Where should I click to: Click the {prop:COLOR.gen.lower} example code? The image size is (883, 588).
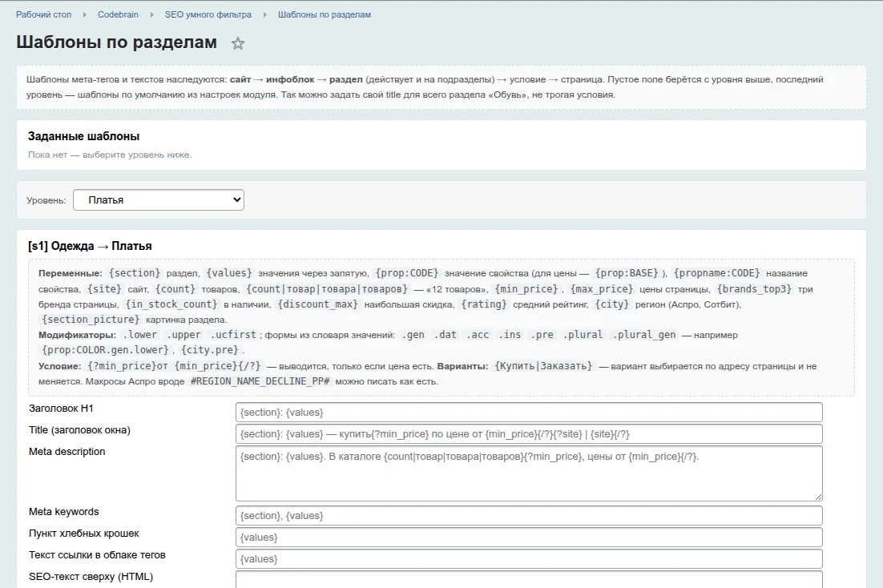[104, 350]
